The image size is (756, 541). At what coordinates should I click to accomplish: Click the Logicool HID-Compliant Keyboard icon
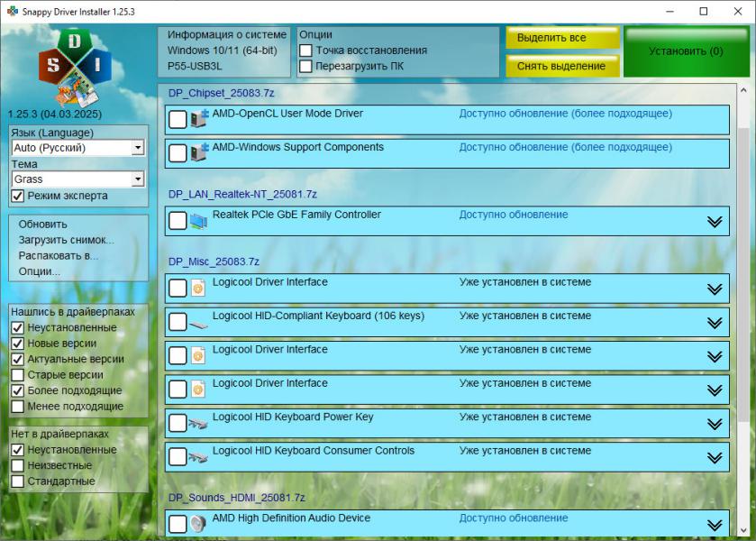[198, 322]
